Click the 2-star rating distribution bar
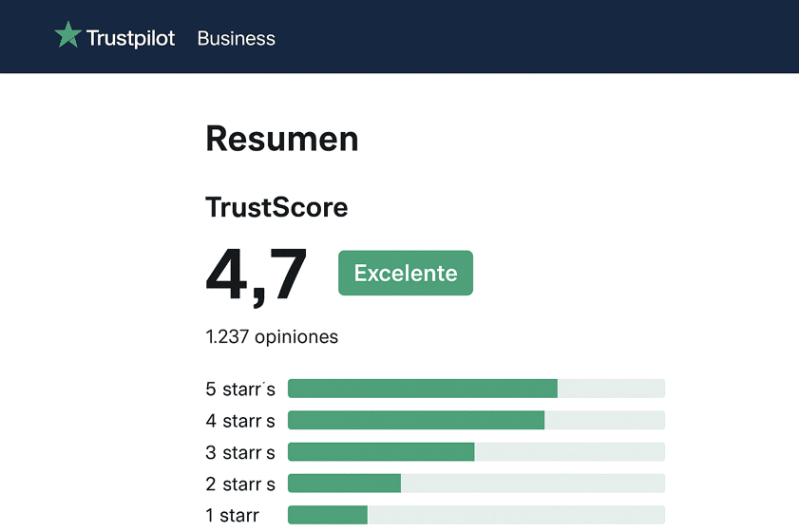The width and height of the screenshot is (799, 532). tap(476, 484)
